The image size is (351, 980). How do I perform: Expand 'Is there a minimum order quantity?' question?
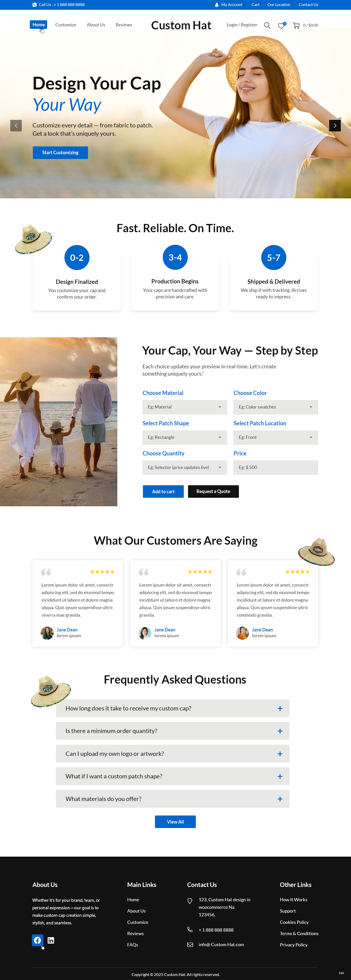[173, 731]
